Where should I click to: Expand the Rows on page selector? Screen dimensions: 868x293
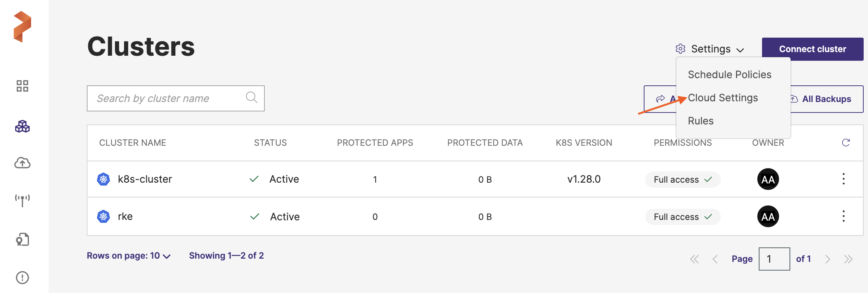pyautogui.click(x=128, y=256)
